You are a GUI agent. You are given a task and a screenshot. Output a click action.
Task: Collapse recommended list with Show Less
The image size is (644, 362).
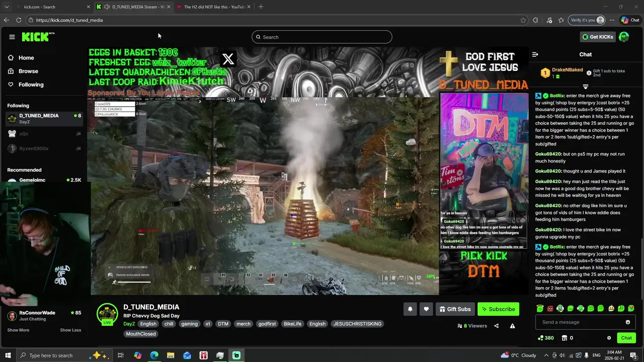[x=70, y=330]
